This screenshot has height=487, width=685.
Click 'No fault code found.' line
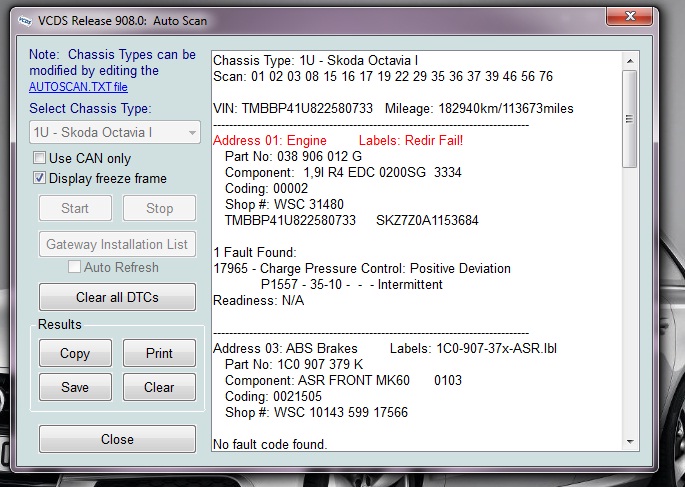coord(270,444)
